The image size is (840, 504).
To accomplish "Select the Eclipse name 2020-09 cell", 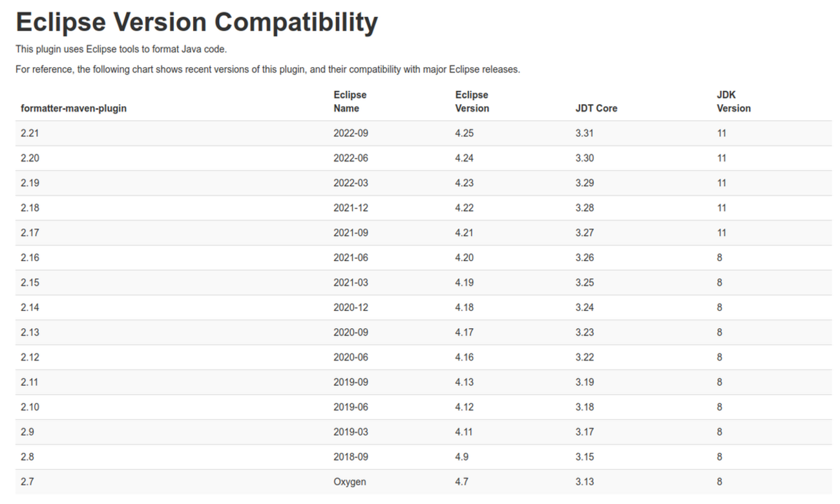I will click(350, 332).
